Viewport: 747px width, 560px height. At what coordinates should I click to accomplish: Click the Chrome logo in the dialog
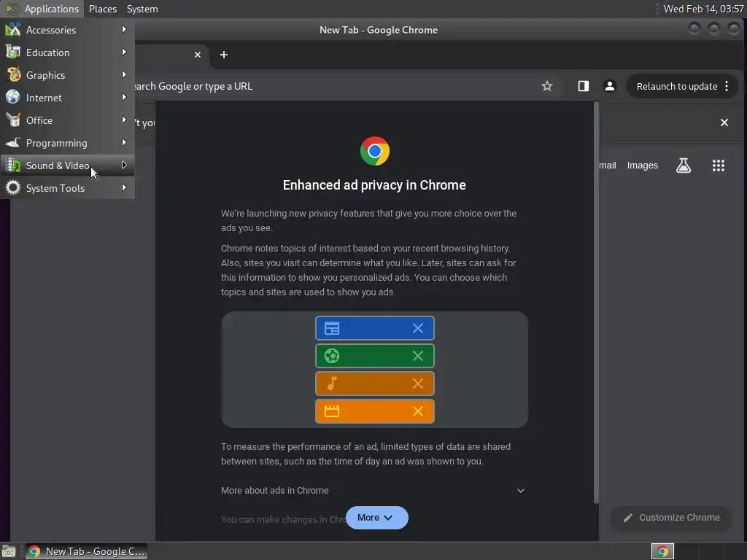(x=374, y=151)
